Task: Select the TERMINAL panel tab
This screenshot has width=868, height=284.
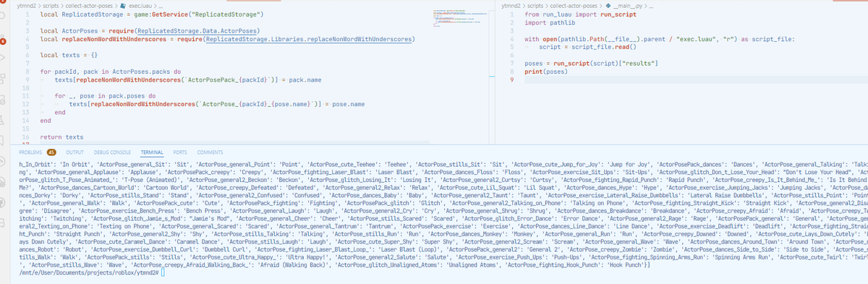Action: [152, 152]
